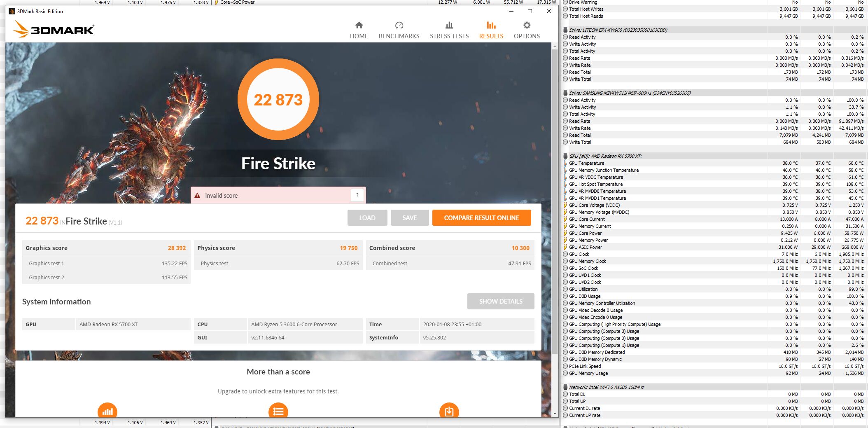The height and width of the screenshot is (428, 868).
Task: Click the 3DMark vertical scrollbar down arrow
Action: [x=555, y=413]
